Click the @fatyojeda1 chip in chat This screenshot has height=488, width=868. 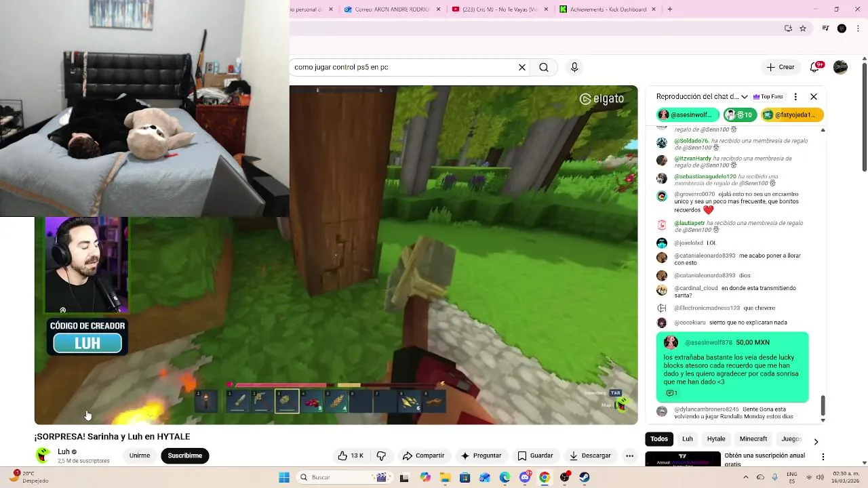(x=793, y=115)
